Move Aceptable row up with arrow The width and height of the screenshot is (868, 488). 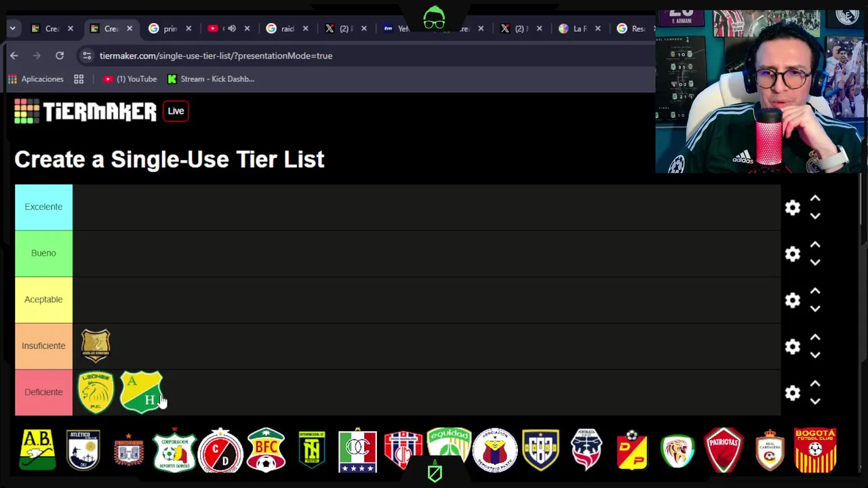[x=815, y=291]
